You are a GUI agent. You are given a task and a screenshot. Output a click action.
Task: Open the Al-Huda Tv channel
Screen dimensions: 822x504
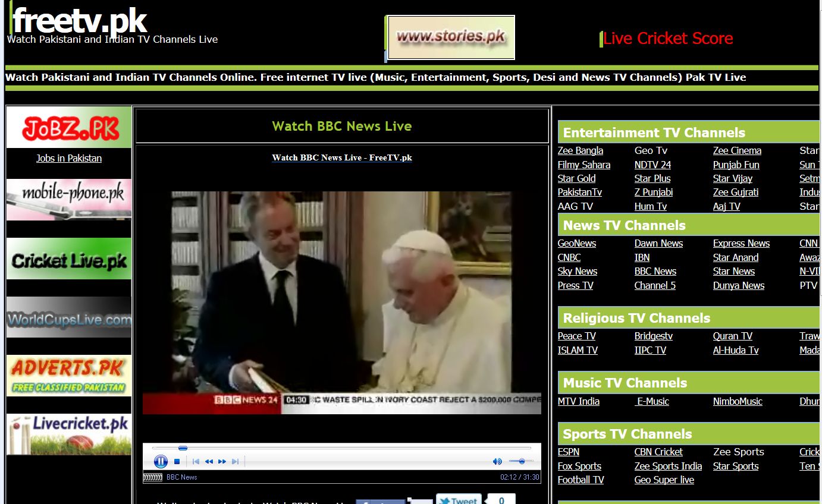[x=736, y=350]
